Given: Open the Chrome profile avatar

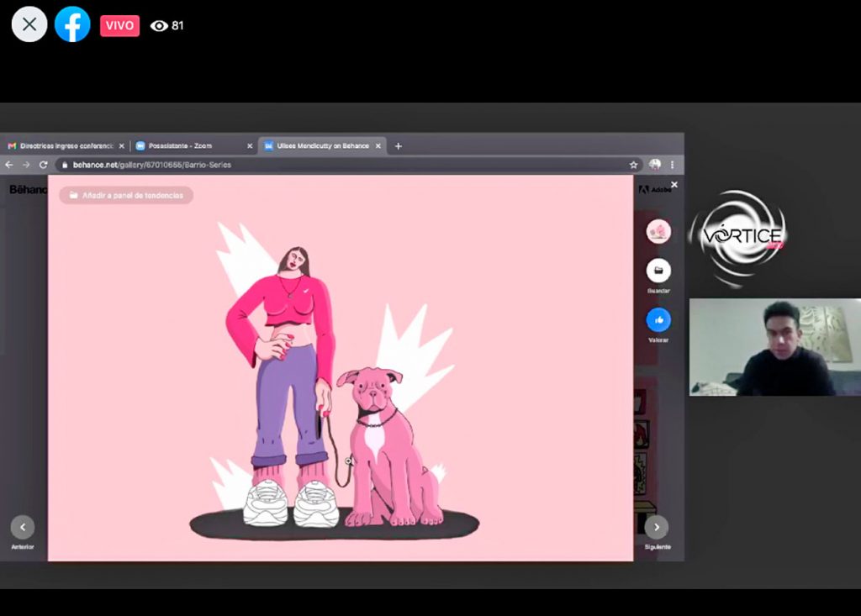Looking at the screenshot, I should (654, 164).
